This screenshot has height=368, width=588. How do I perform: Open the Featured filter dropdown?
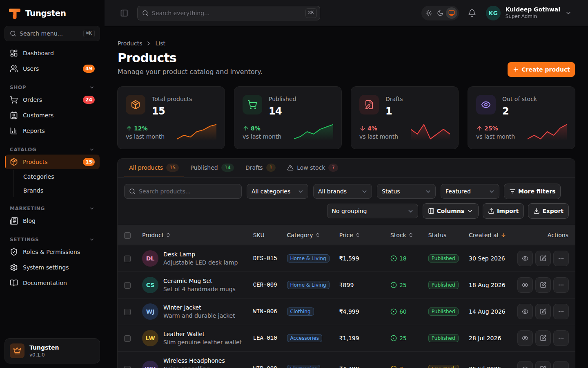pyautogui.click(x=470, y=191)
